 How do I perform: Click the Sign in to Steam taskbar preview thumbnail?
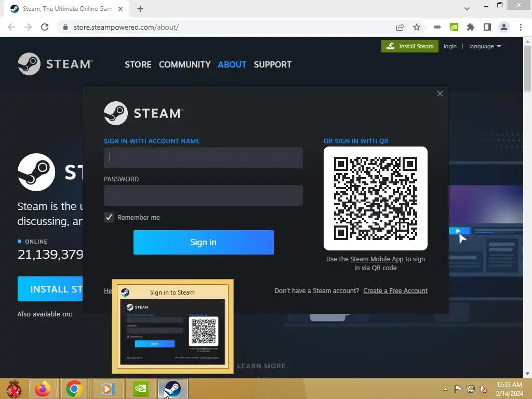click(172, 326)
